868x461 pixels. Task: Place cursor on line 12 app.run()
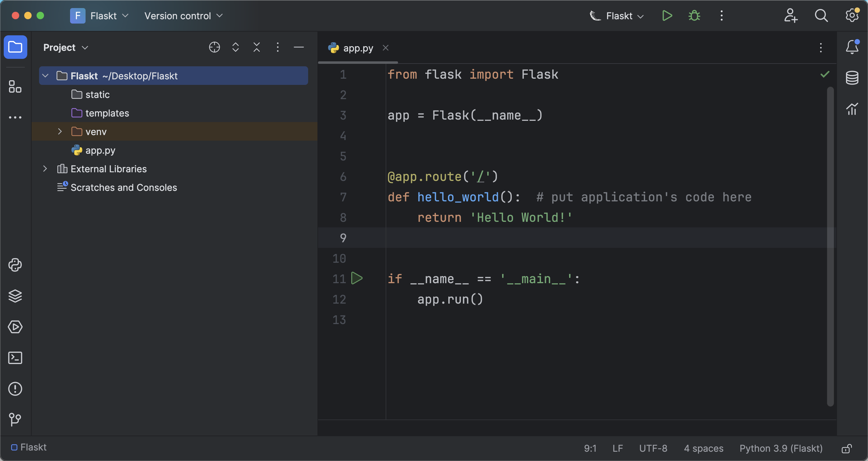[450, 299]
